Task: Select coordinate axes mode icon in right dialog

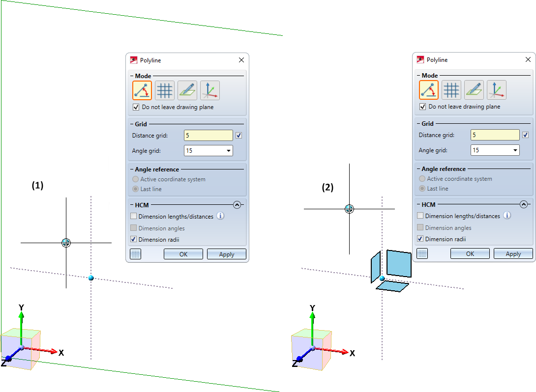Action: point(496,90)
